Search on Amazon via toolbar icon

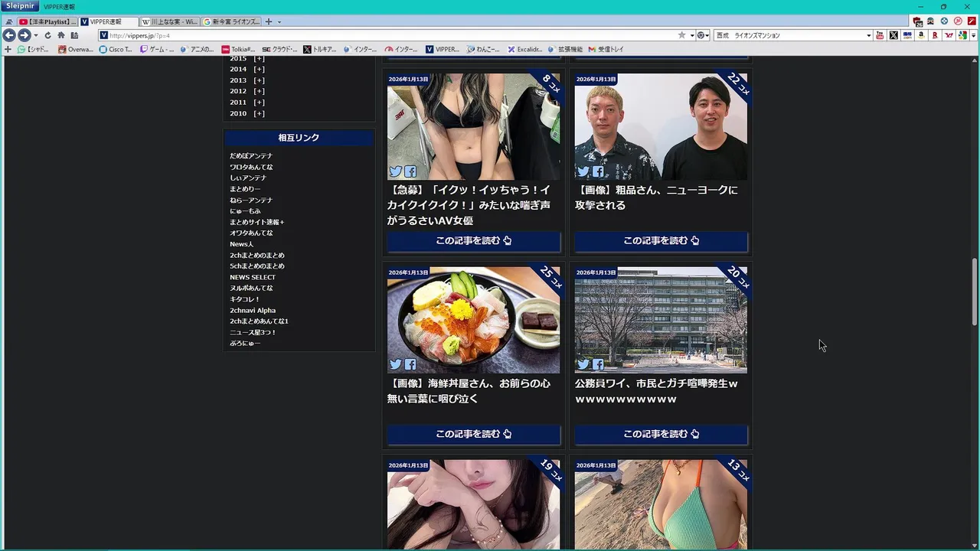pyautogui.click(x=921, y=35)
